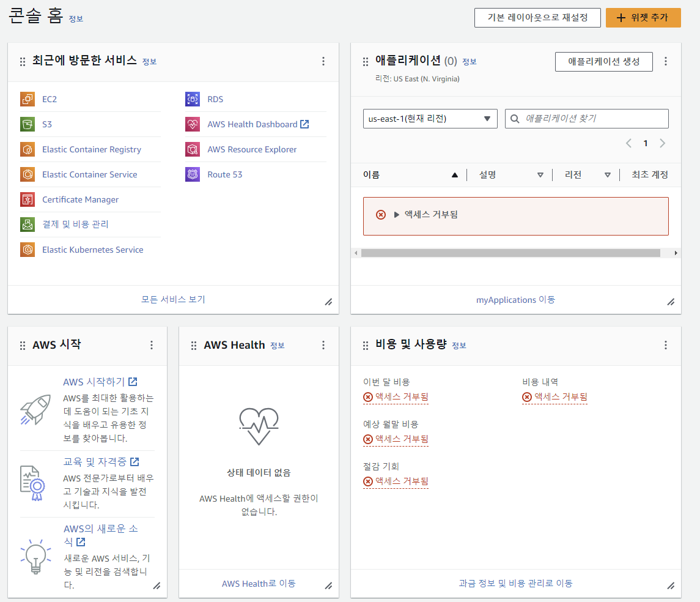Click the resize corner of AWS Health widget
The height and width of the screenshot is (602, 700).
328,585
